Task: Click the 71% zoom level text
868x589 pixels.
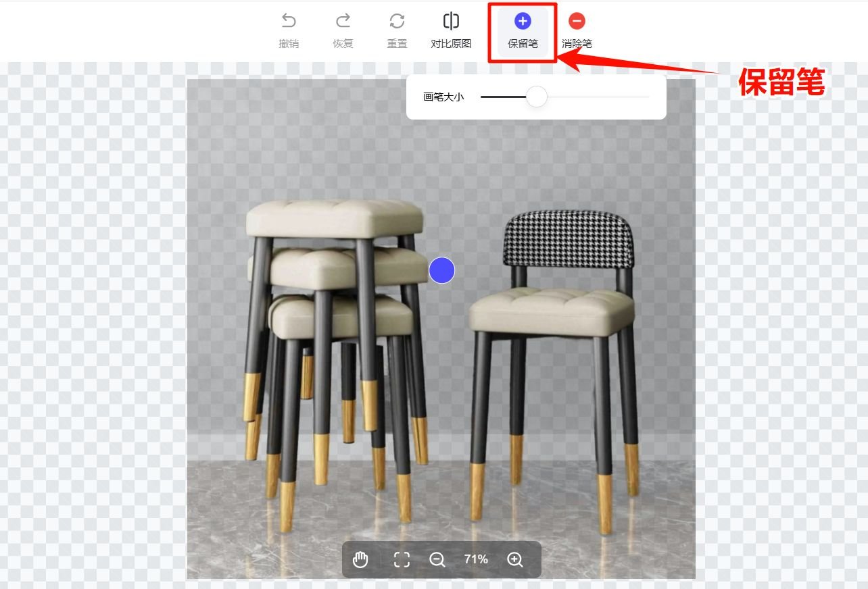Action: coord(476,559)
